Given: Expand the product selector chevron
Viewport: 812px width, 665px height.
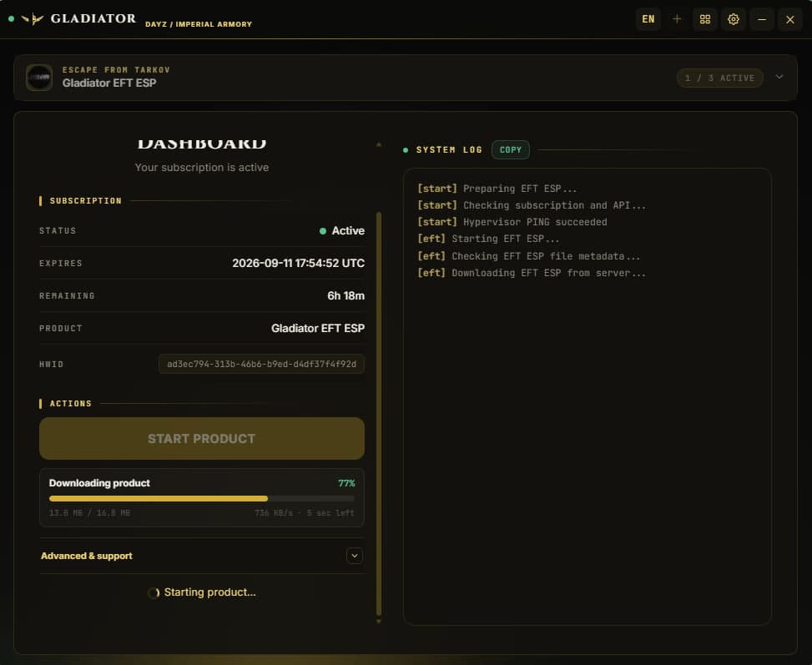Looking at the screenshot, I should point(779,77).
